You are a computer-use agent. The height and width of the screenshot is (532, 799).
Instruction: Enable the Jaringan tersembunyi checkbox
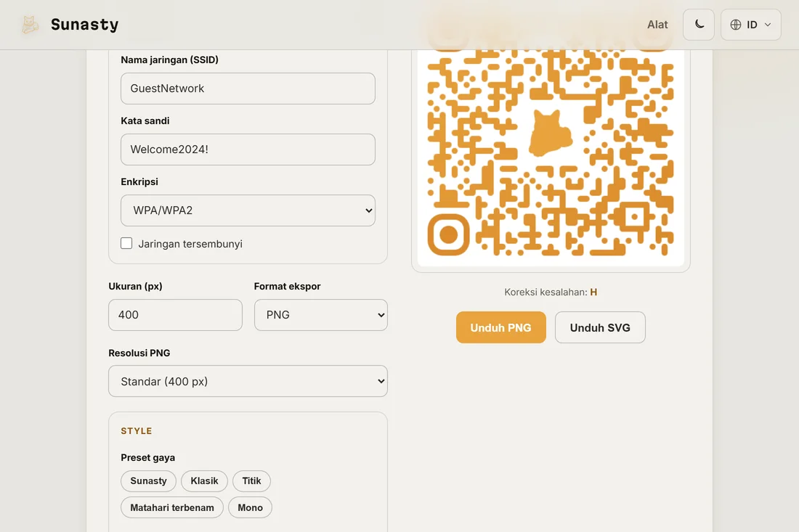(x=126, y=243)
